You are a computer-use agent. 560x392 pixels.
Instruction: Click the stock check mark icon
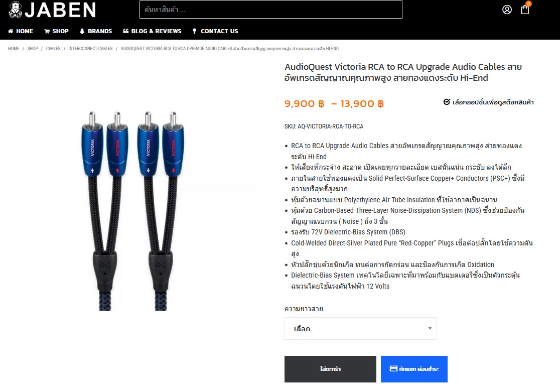tap(447, 102)
